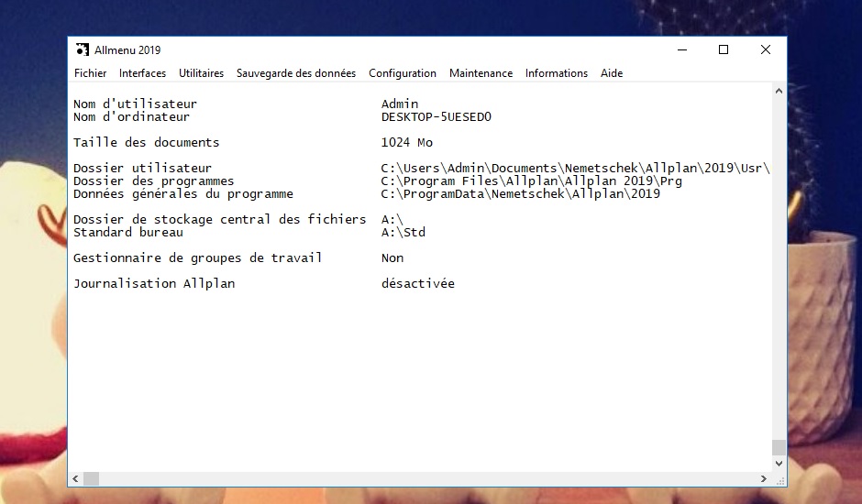The width and height of the screenshot is (862, 504).
Task: Click the 'Nom d'ordinateur' label
Action: pyautogui.click(x=131, y=116)
